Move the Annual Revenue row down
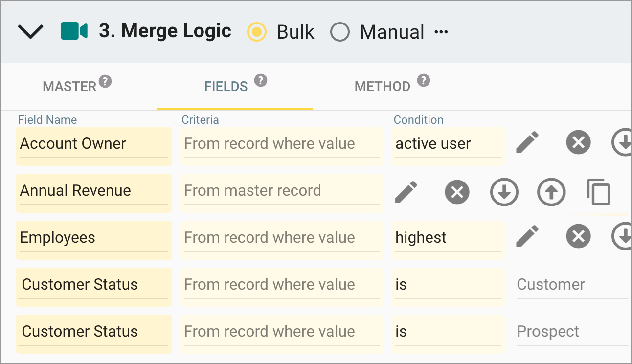Screen dimensions: 632x364 point(504,192)
